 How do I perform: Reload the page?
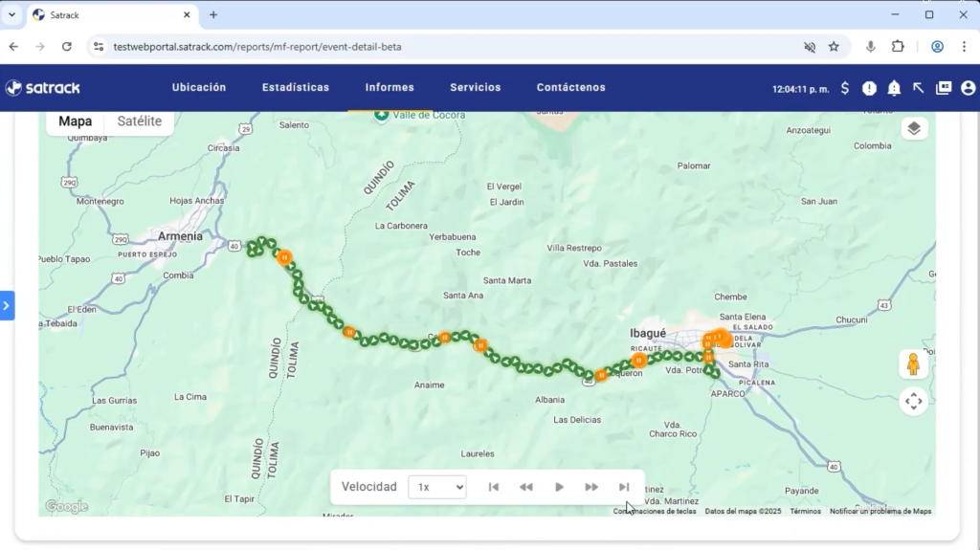click(67, 47)
